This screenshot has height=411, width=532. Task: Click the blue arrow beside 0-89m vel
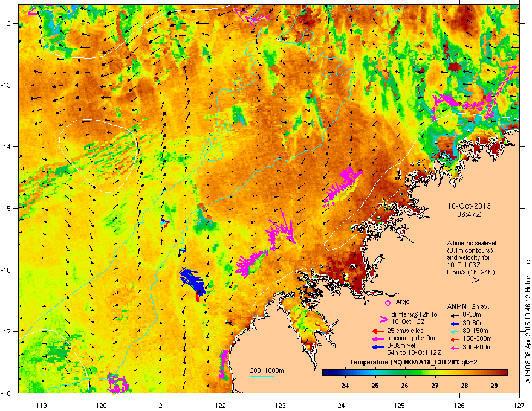point(378,348)
